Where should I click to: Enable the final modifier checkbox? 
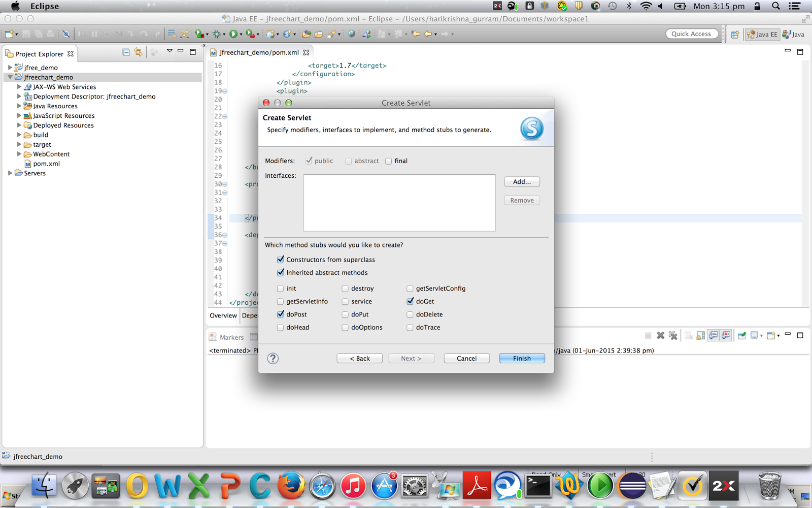click(389, 161)
